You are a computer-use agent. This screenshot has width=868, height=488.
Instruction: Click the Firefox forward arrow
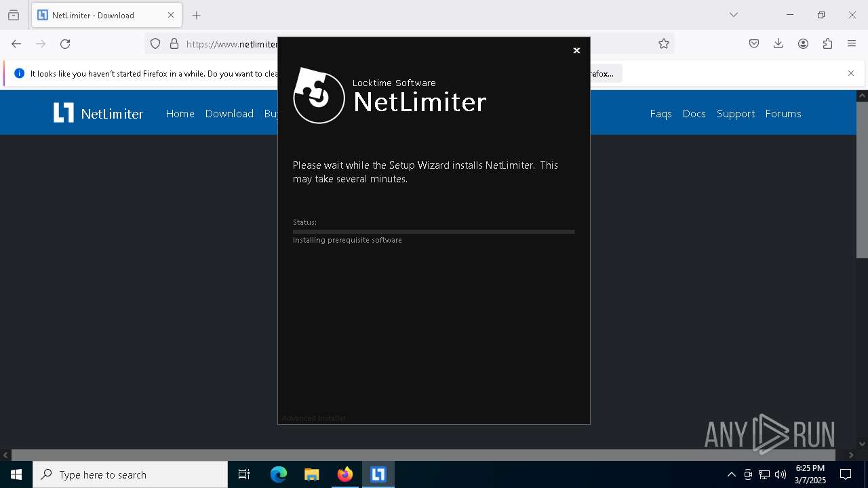pos(41,44)
